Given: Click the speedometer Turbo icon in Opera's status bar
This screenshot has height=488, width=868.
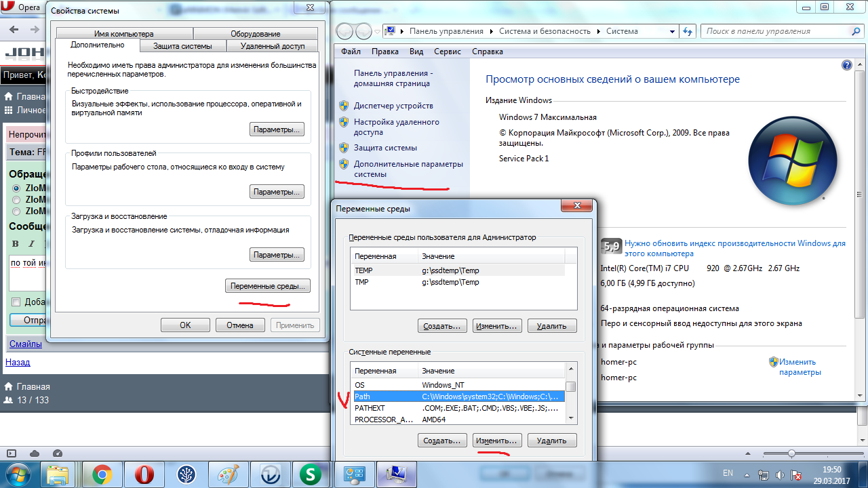Looking at the screenshot, I should coord(57,453).
